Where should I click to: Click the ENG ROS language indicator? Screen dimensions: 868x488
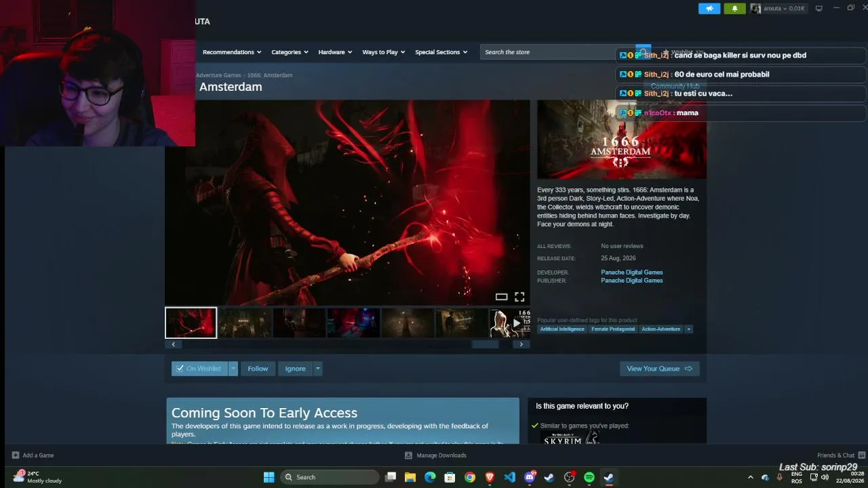point(797,477)
